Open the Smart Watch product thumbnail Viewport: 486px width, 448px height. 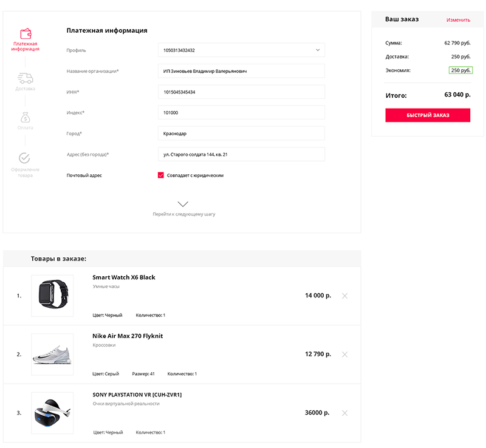click(x=52, y=296)
